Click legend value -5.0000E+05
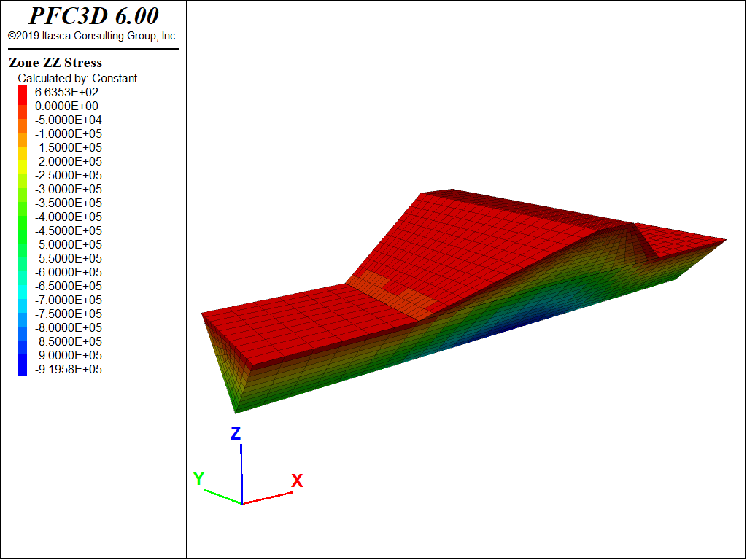Screen dimensions: 747x560 [69, 244]
